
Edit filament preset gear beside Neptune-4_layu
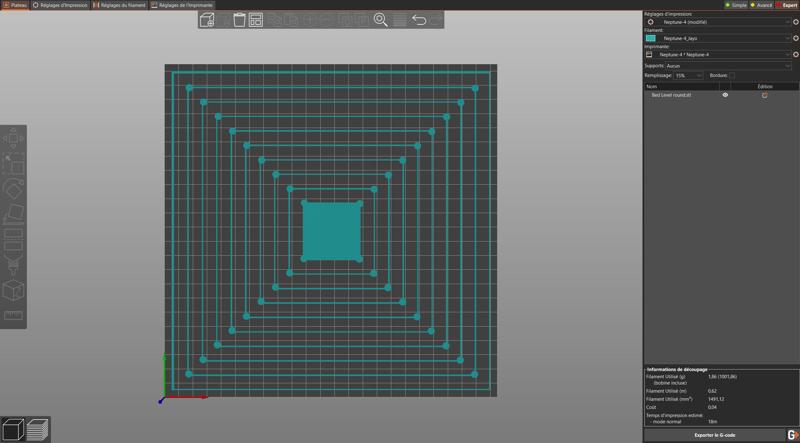point(796,38)
